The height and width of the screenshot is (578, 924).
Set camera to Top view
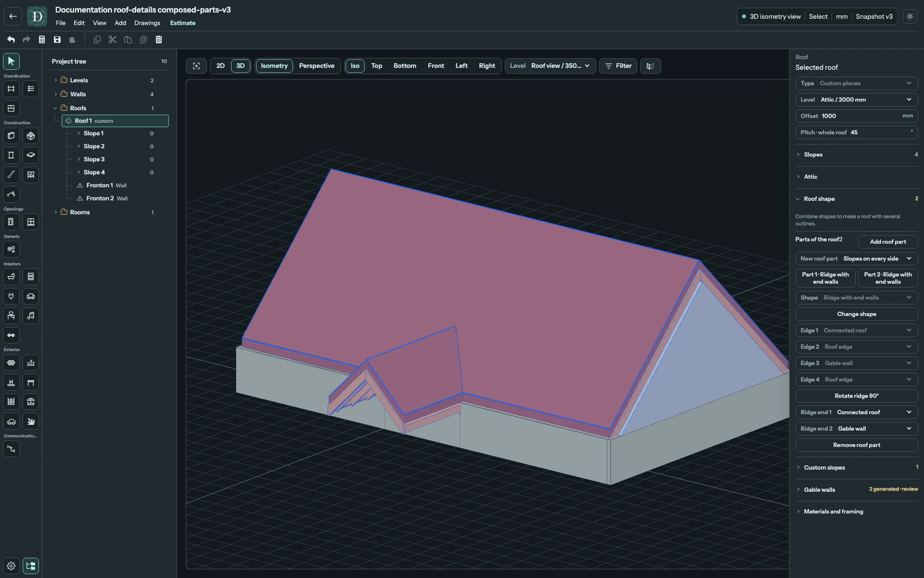coord(377,66)
